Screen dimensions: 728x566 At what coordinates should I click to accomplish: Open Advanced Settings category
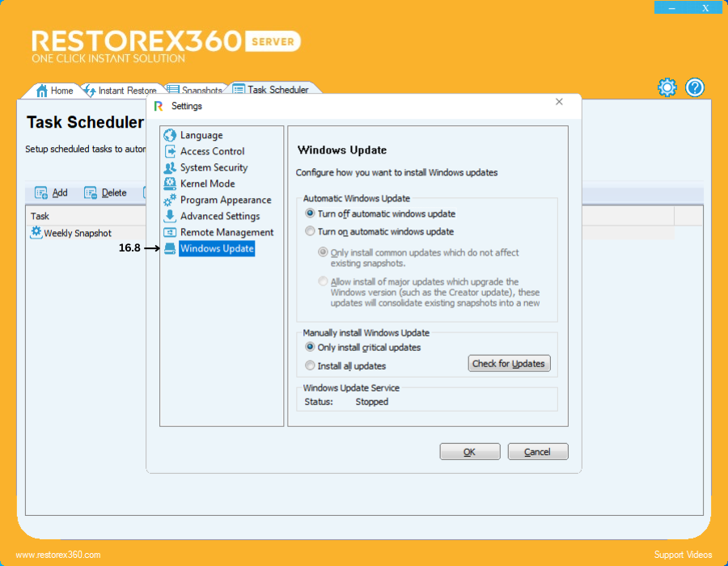click(220, 216)
